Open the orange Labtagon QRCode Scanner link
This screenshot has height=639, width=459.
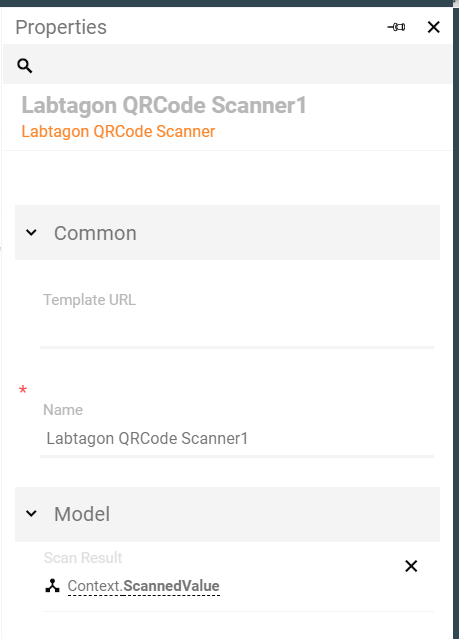click(118, 132)
